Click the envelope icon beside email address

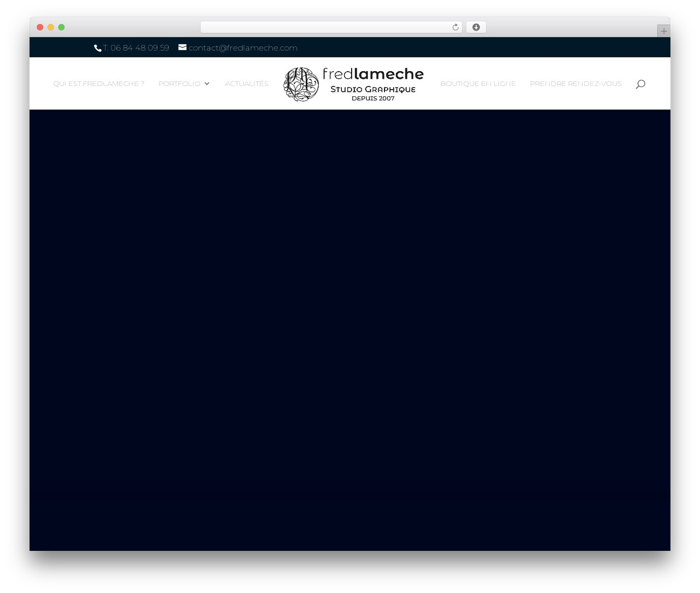pos(183,48)
